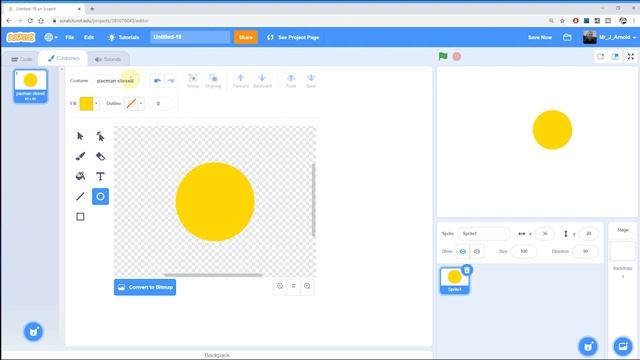The image size is (640, 360).
Task: Redo the costume edit
Action: (x=171, y=80)
